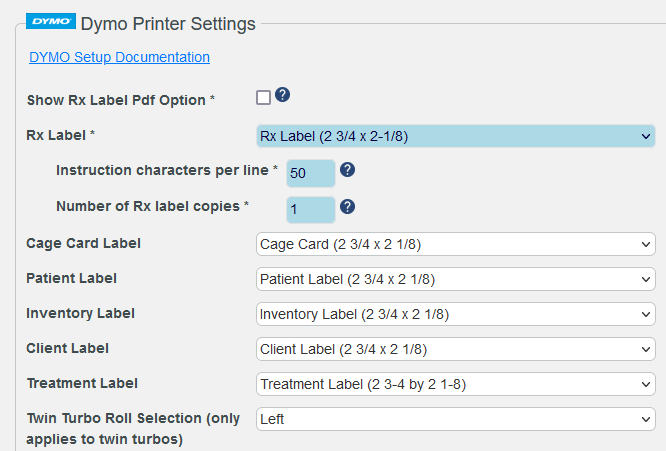Click the Dymo Printer Settings heading
Viewport: 666px width, 451px height.
point(168,23)
